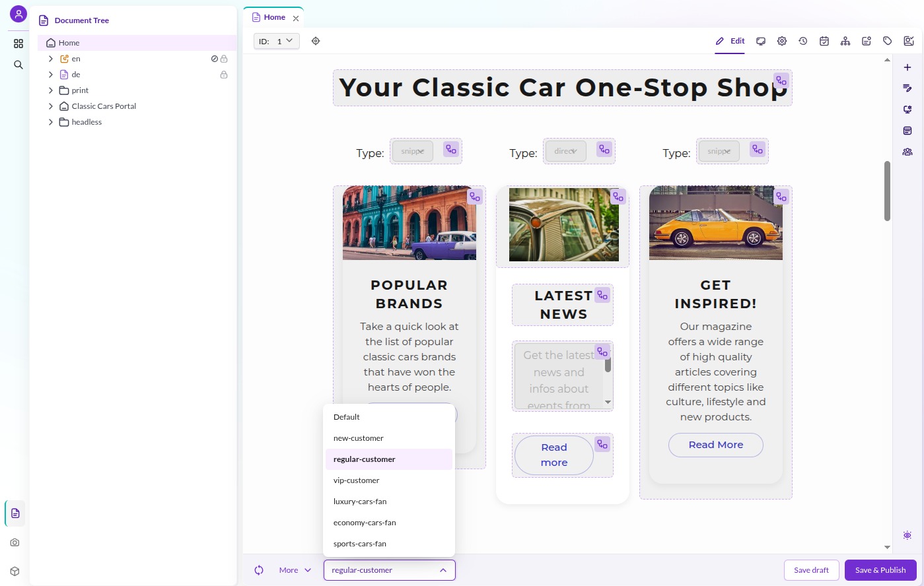
Task: Click the Read more link under Latest News
Action: pos(554,455)
